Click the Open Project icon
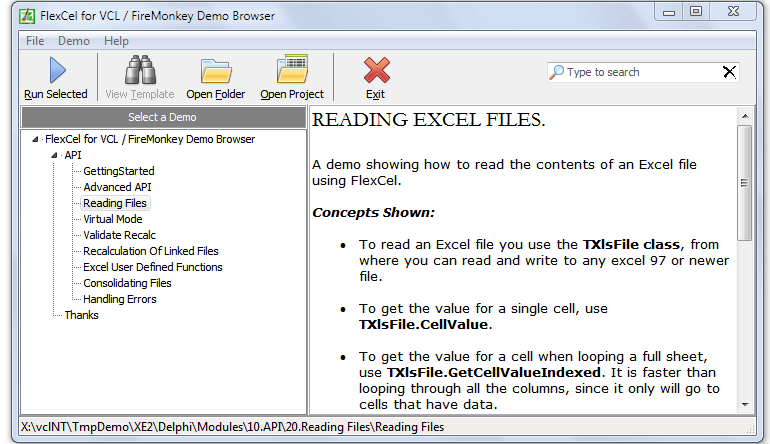 coord(292,69)
